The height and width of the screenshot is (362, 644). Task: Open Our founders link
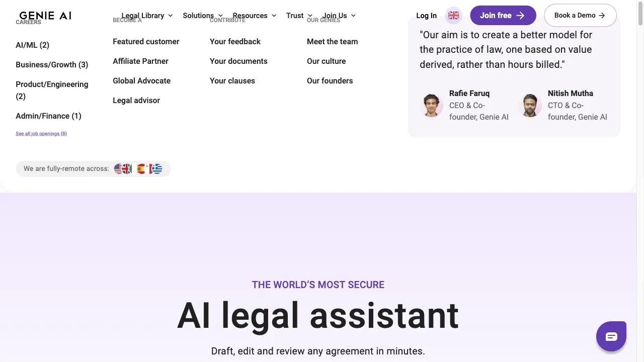coord(330,81)
